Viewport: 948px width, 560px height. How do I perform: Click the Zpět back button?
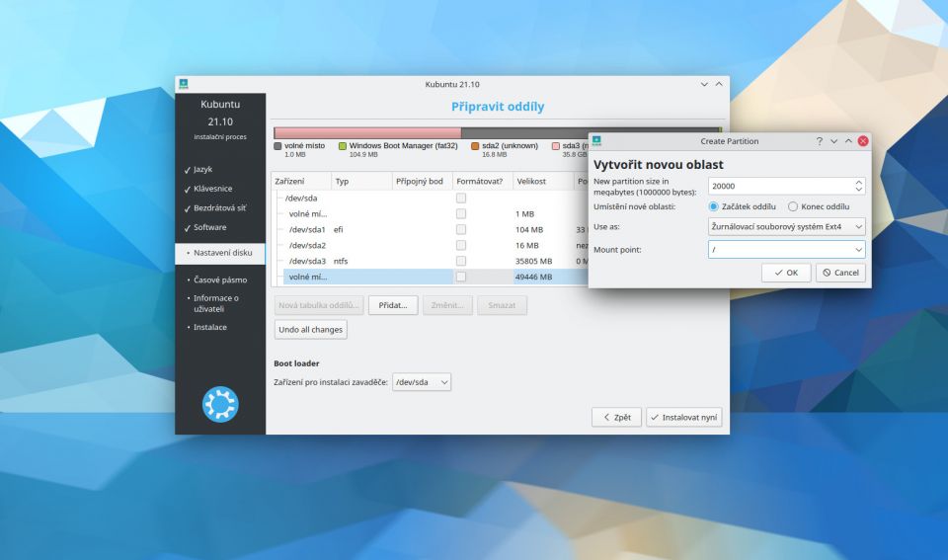click(x=616, y=417)
